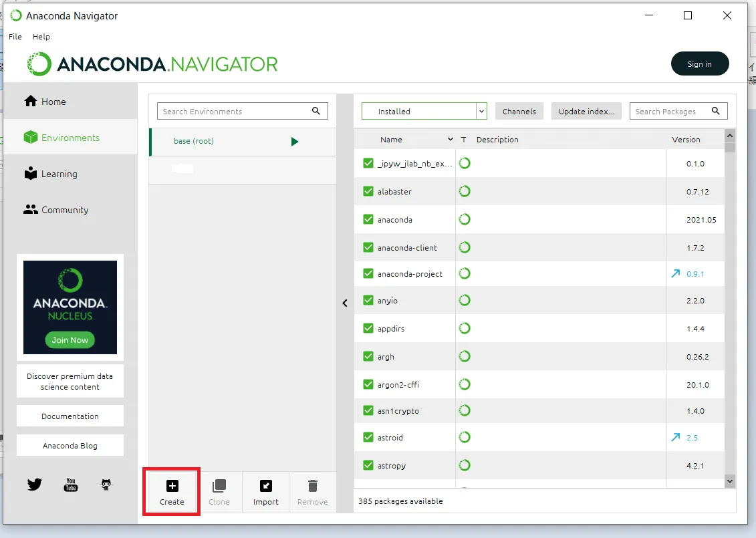Click the package type circle for alabaster
Viewport: 756px width, 538px height.
[465, 191]
